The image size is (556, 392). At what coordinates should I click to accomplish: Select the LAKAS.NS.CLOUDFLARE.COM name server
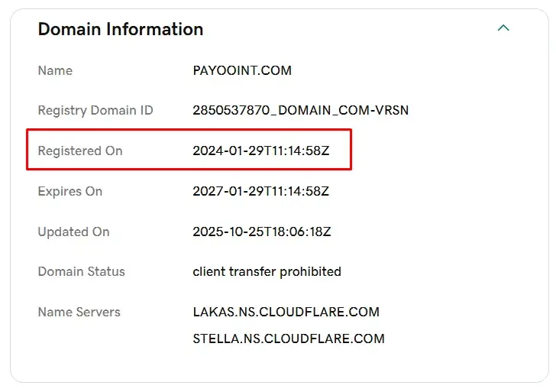coord(286,312)
